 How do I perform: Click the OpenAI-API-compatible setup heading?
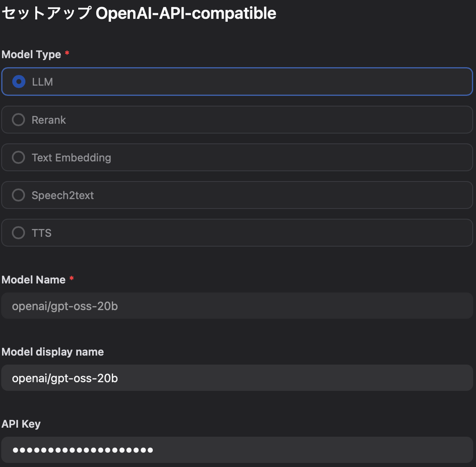[139, 14]
